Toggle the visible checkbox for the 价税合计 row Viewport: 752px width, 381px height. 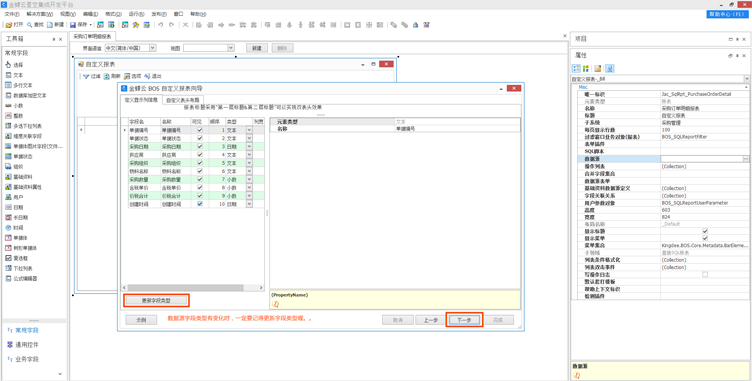(200, 195)
